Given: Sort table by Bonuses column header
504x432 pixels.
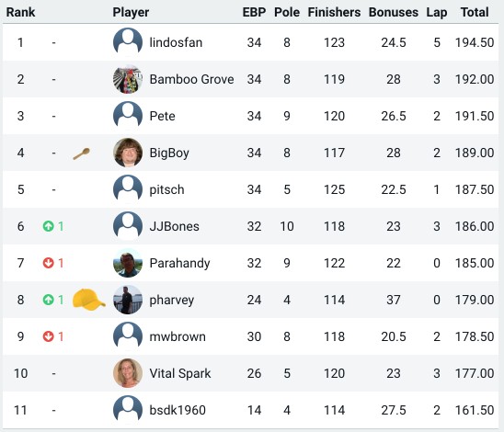Looking at the screenshot, I should (x=394, y=12).
